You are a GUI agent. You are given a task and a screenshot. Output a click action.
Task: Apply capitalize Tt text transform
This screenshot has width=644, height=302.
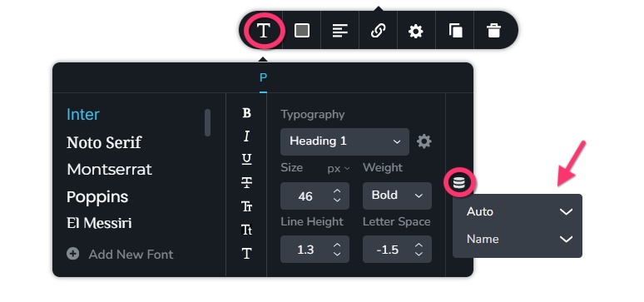coord(246,230)
